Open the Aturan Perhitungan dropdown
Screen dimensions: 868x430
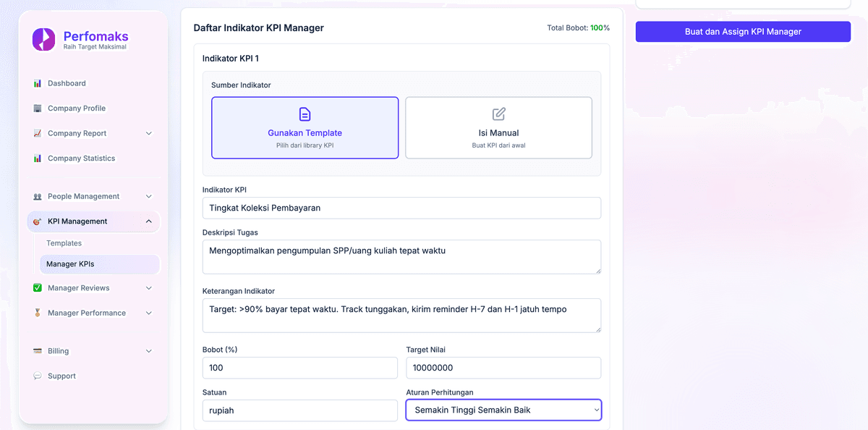coord(503,410)
